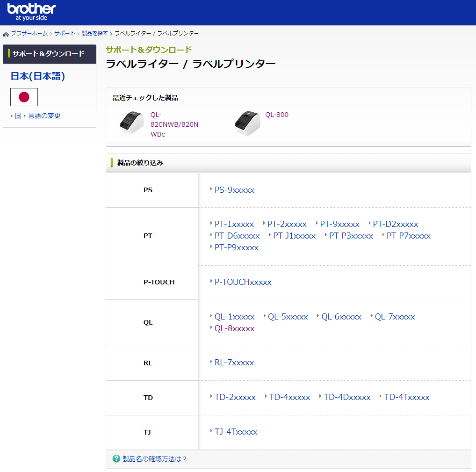This screenshot has width=476, height=472.
Task: Go to 製品を探す breadcrumb link
Action: pos(95,33)
